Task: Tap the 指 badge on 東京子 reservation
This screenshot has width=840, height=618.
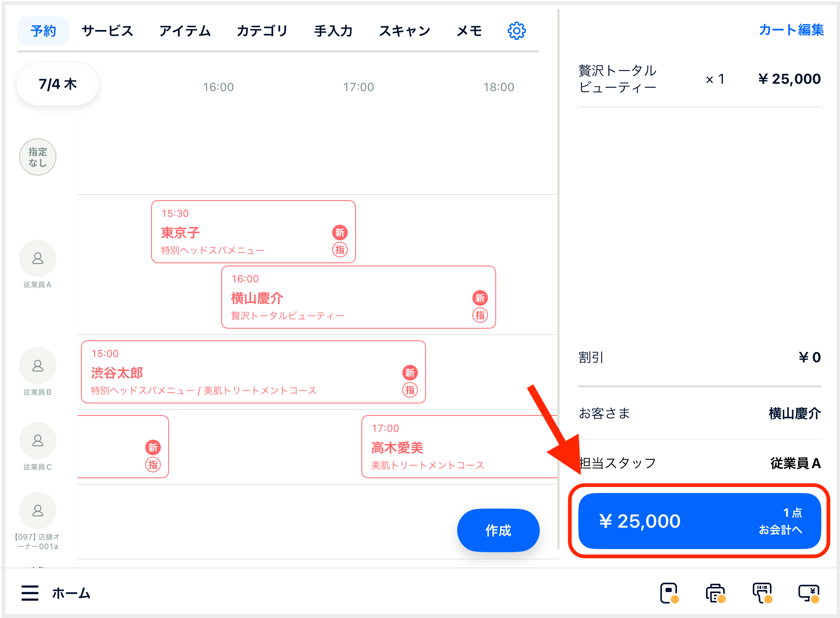Action: click(340, 250)
